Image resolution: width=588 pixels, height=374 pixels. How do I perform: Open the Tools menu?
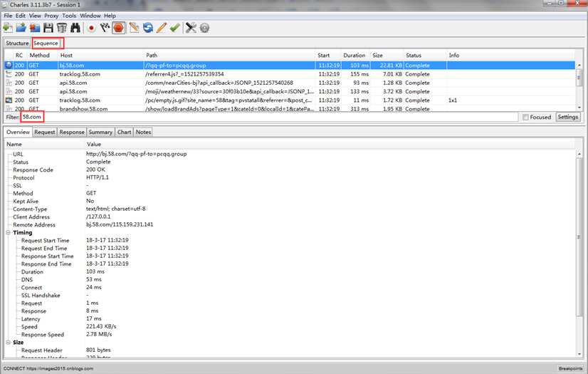coord(69,16)
